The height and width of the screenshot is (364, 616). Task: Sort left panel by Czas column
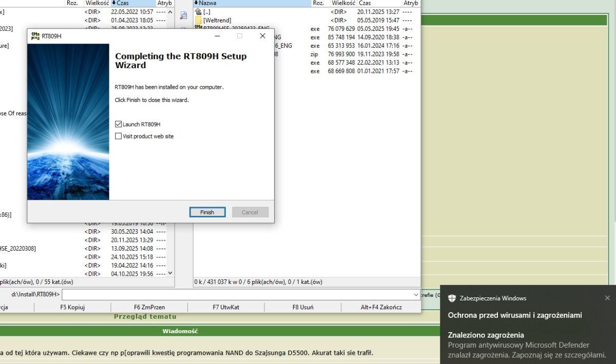[x=133, y=3]
